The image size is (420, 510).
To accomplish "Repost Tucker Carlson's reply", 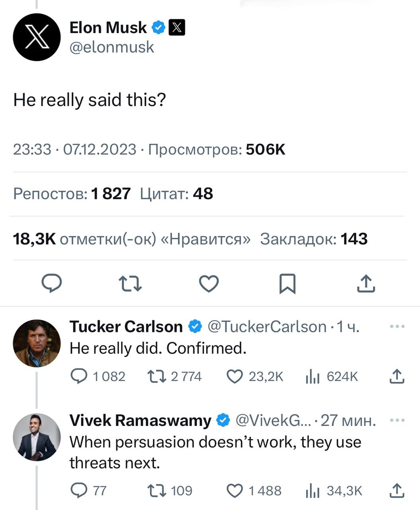I will click(x=156, y=376).
